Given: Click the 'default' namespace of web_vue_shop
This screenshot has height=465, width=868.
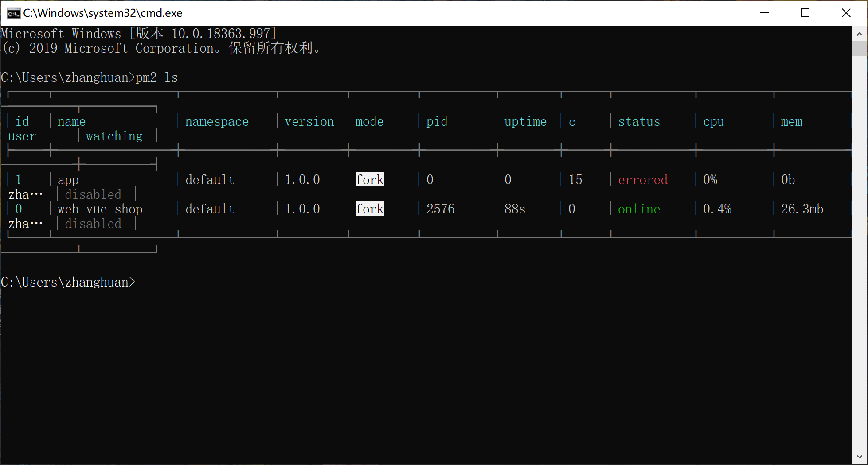Looking at the screenshot, I should pos(210,209).
